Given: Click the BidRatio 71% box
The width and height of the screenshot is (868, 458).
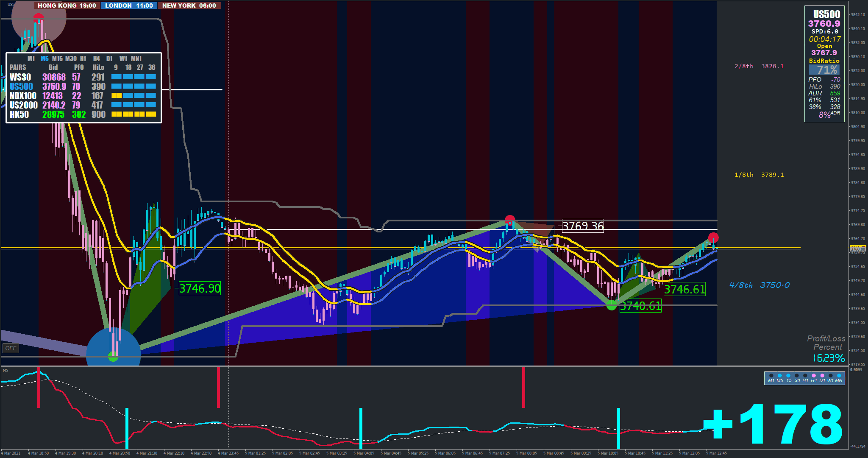Looking at the screenshot, I should pos(824,70).
